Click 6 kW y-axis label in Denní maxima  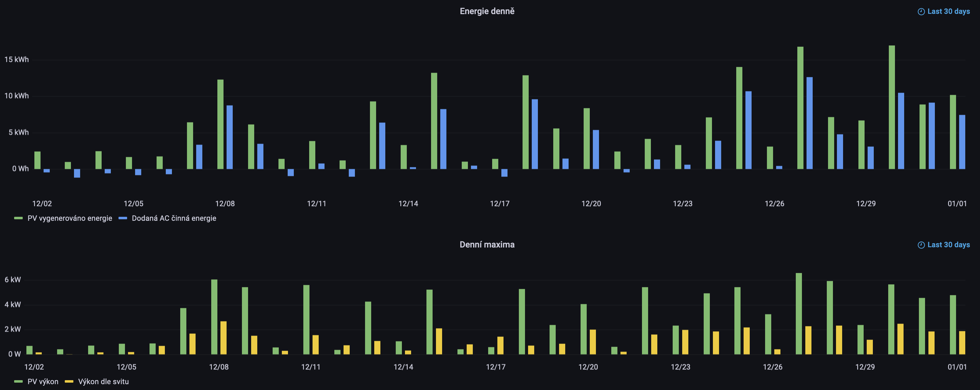(x=13, y=280)
